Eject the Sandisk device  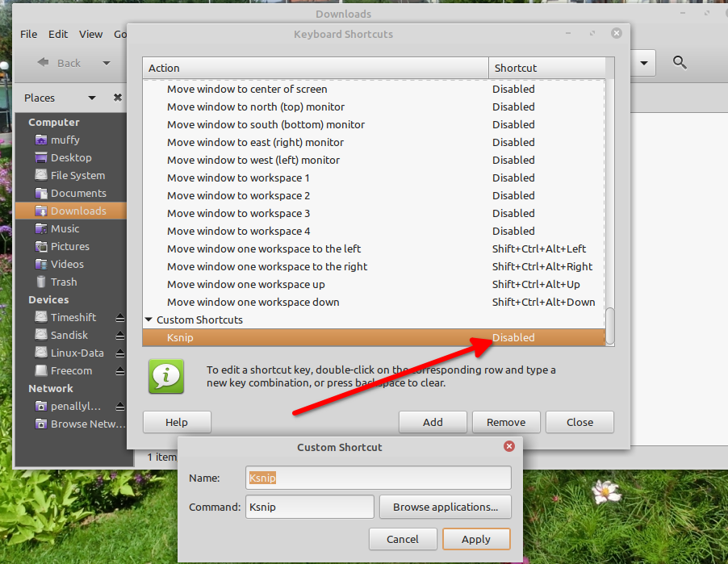click(x=119, y=335)
